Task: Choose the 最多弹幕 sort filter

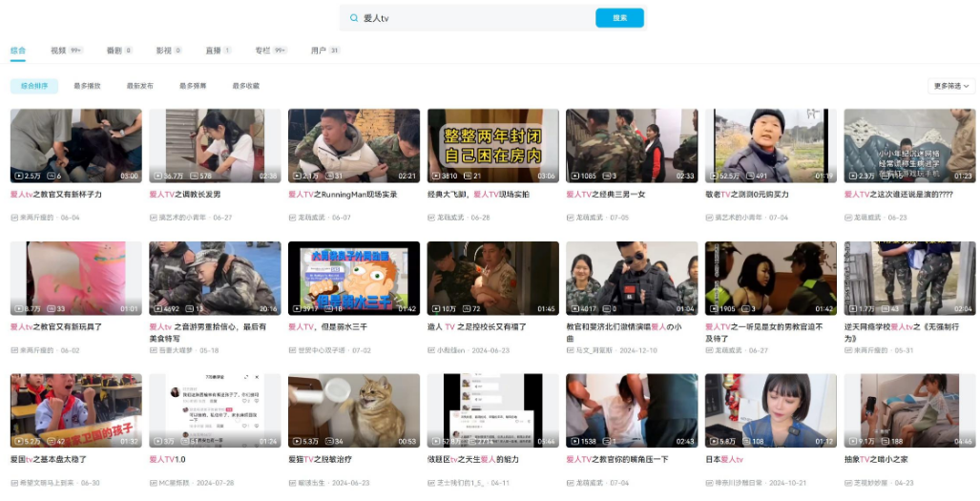Action: point(193,86)
